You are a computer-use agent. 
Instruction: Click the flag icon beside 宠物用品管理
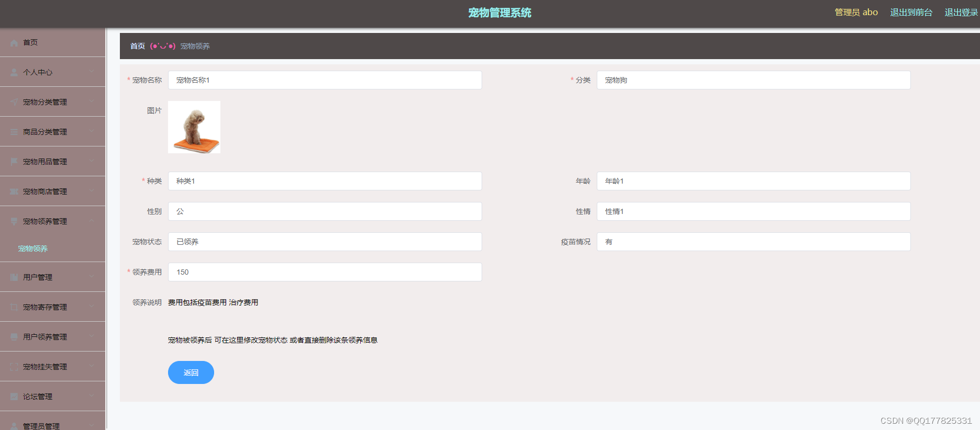(x=14, y=162)
